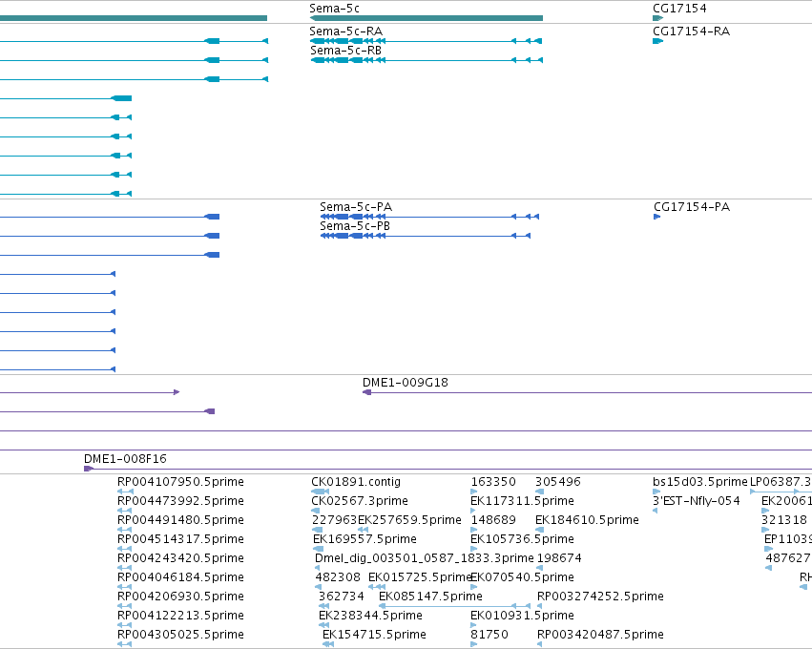This screenshot has height=649, width=812.
Task: Select the Sema-5c gene bar
Action: point(427,18)
